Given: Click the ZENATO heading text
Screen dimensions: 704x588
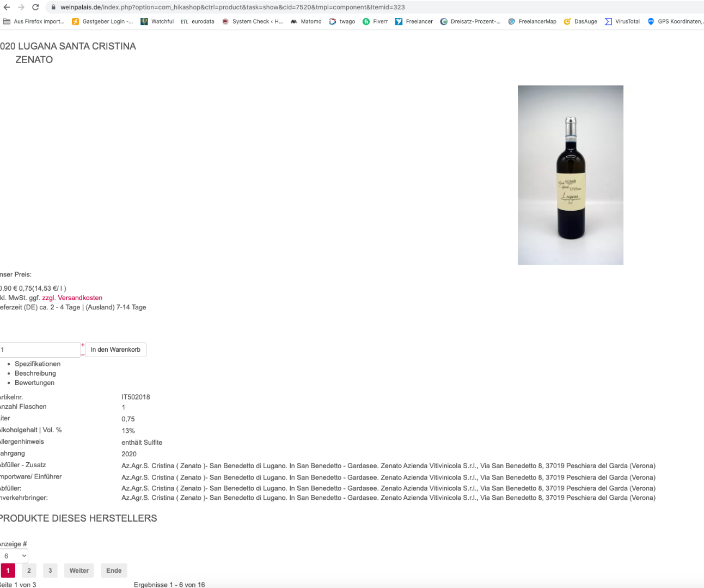Looking at the screenshot, I should point(34,60).
